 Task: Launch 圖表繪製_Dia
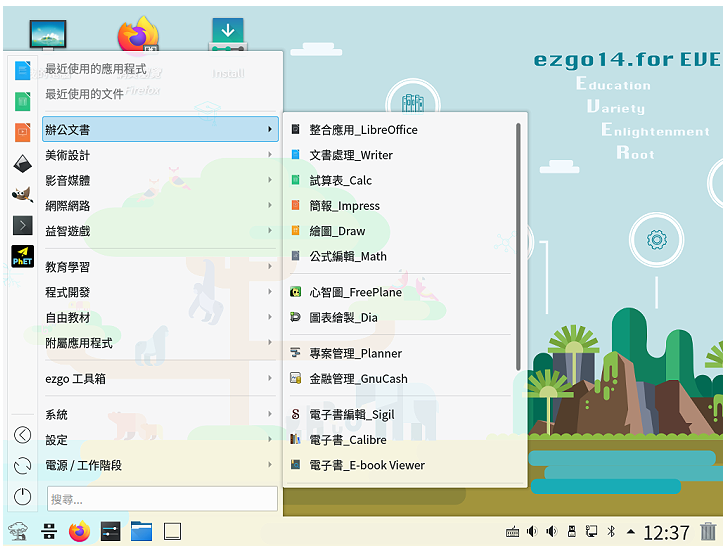pos(400,318)
